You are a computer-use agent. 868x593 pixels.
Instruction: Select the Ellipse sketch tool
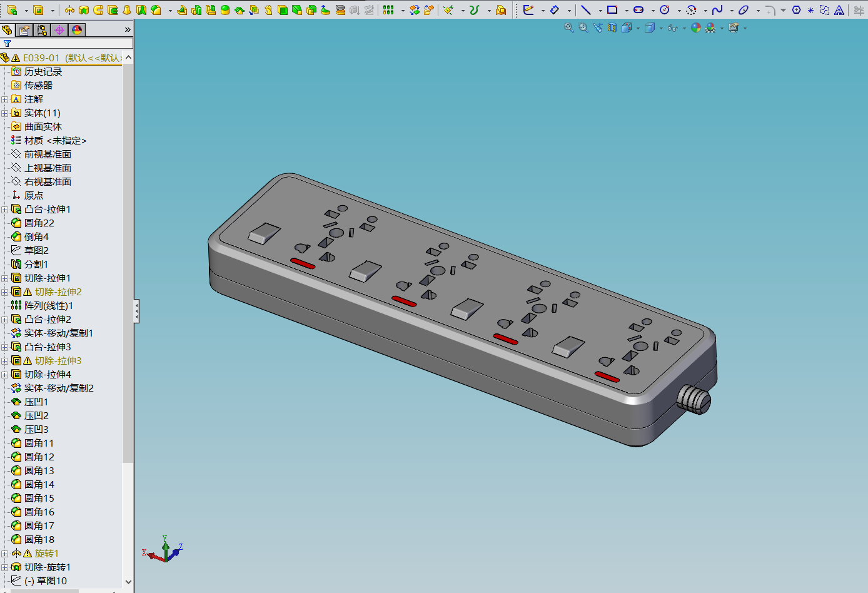pos(743,10)
